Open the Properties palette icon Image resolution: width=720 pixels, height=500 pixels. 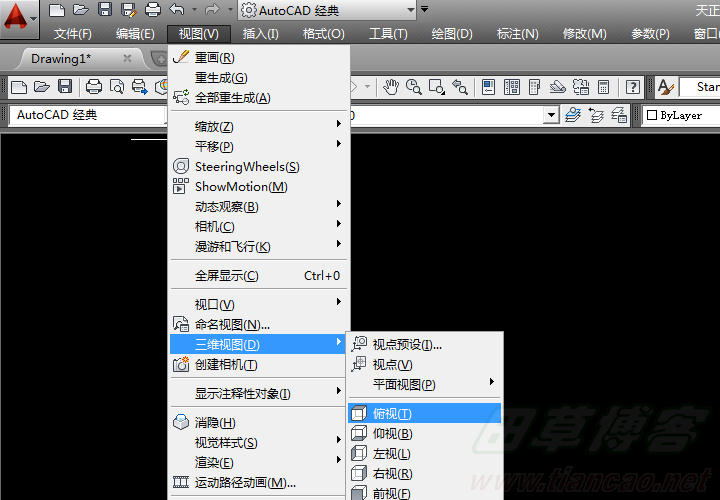pyautogui.click(x=489, y=87)
